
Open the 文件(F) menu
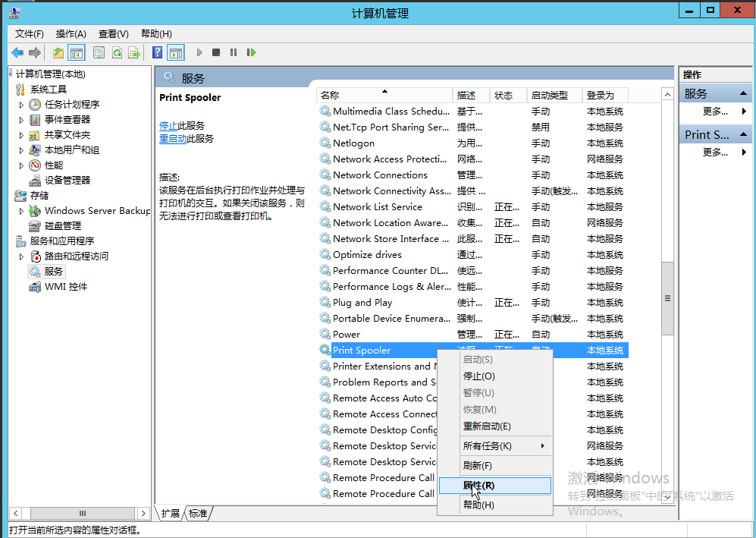pos(30,34)
